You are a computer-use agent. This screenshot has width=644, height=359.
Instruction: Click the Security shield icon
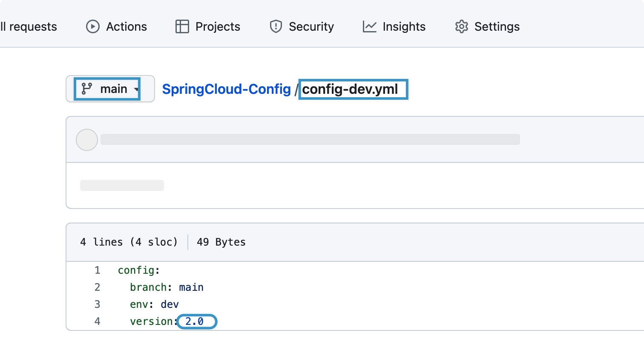click(276, 26)
